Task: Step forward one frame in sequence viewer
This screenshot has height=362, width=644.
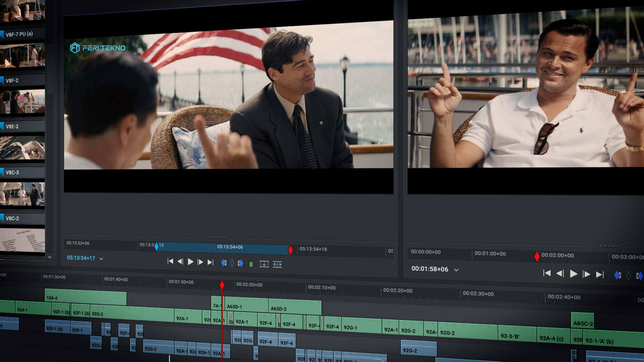Action: 586,275
